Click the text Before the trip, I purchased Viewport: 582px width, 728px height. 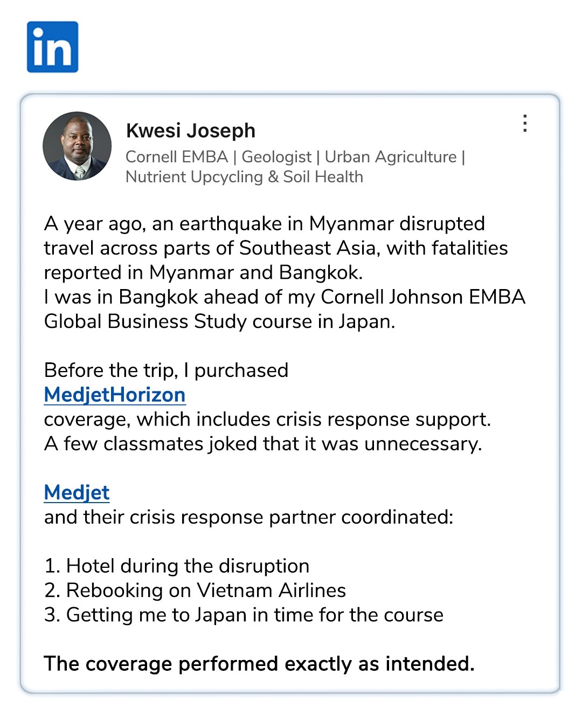pos(167,370)
